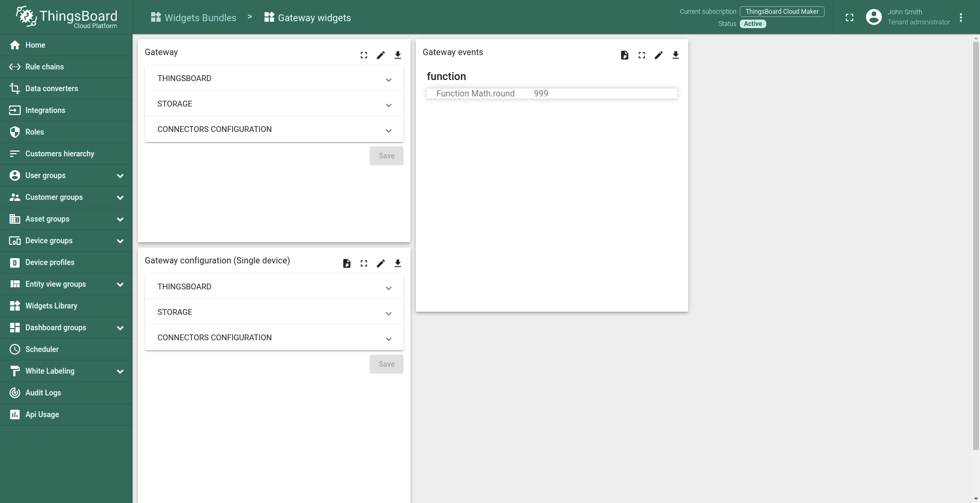This screenshot has width=980, height=503.
Task: Click the Customers hierarchy icon
Action: (x=15, y=154)
